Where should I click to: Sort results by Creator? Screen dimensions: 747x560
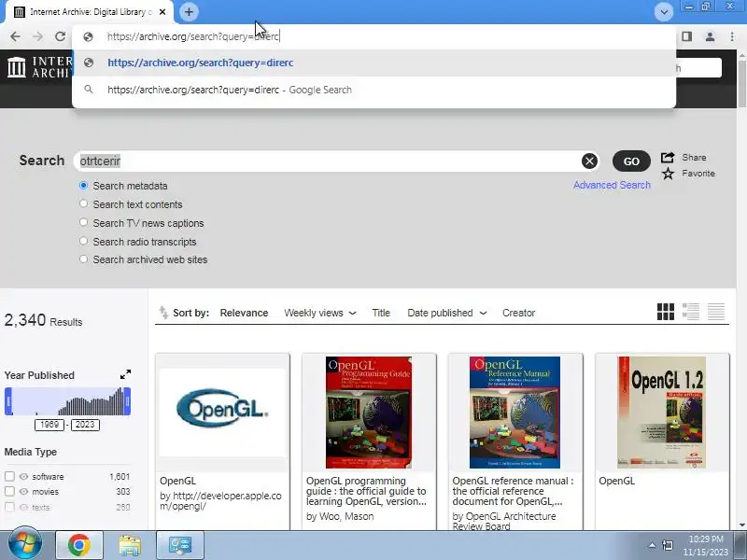tap(518, 313)
